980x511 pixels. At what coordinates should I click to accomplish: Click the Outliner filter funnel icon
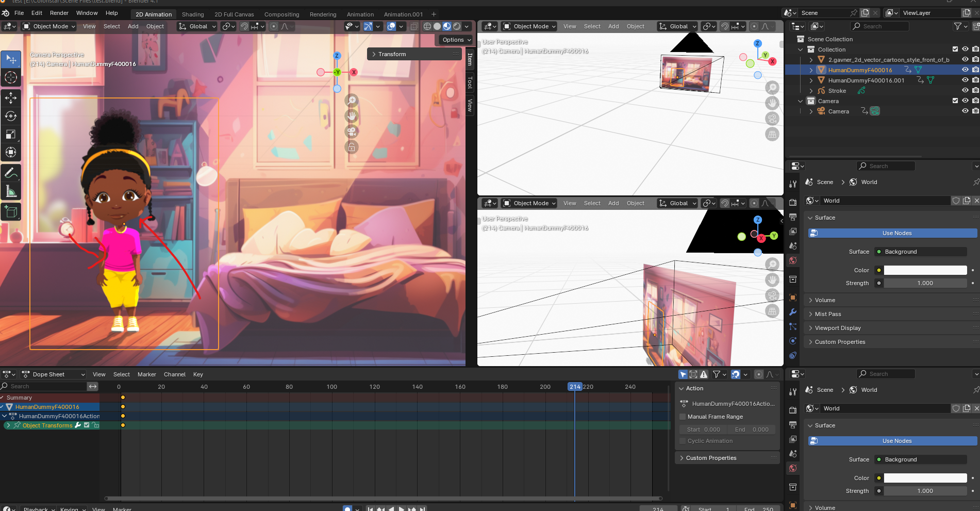point(958,26)
